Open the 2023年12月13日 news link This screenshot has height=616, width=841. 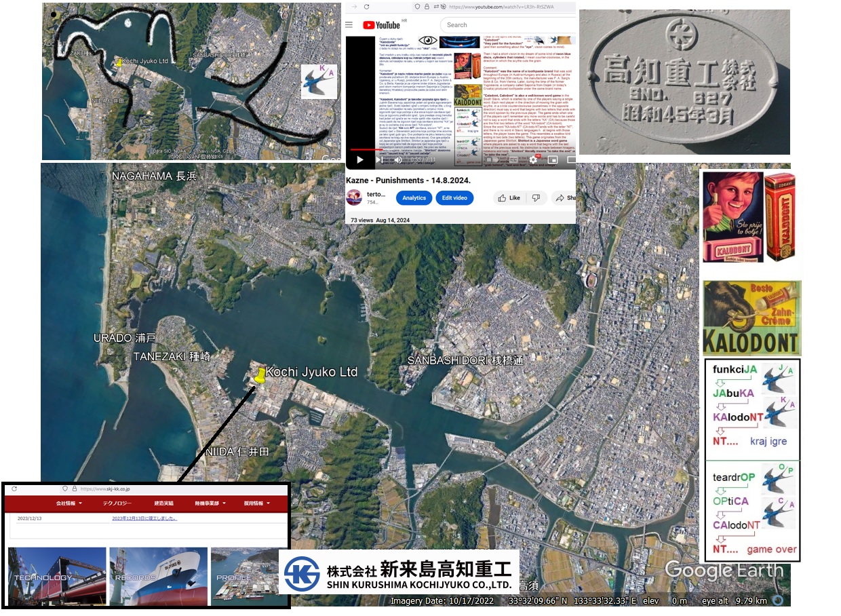click(144, 518)
